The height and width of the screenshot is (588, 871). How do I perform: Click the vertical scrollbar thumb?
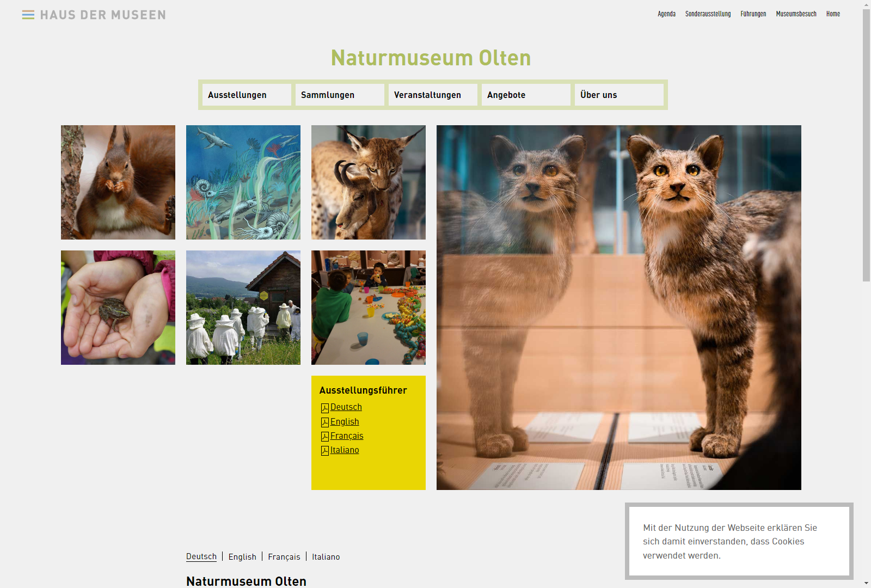pos(866,145)
